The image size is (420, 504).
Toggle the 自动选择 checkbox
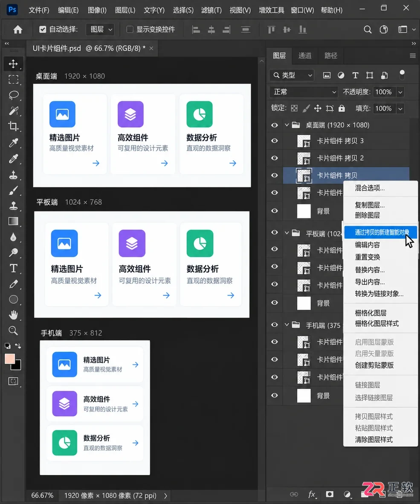click(x=42, y=29)
